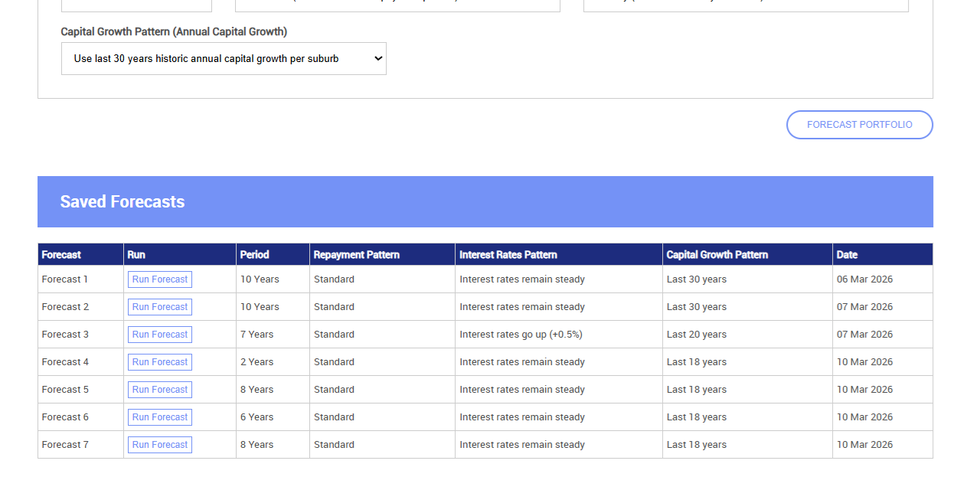
Task: Open the Capital Growth Pattern dropdown
Action: click(224, 59)
